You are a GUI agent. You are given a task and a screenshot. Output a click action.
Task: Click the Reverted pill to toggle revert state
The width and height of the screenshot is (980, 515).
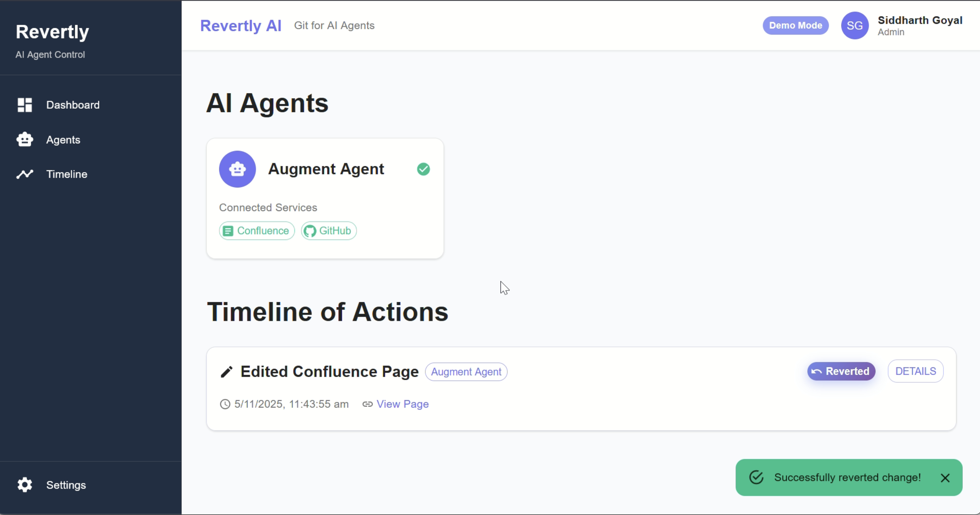[x=841, y=371]
